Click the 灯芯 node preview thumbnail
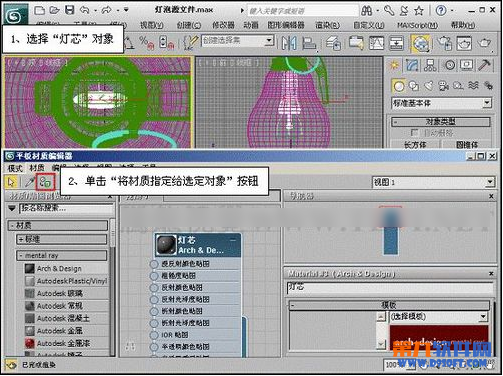The height and width of the screenshot is (376, 503). pyautogui.click(x=166, y=245)
